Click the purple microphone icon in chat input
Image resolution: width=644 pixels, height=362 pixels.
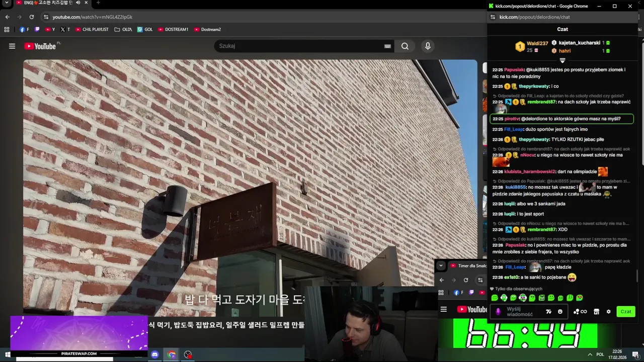tap(498, 312)
